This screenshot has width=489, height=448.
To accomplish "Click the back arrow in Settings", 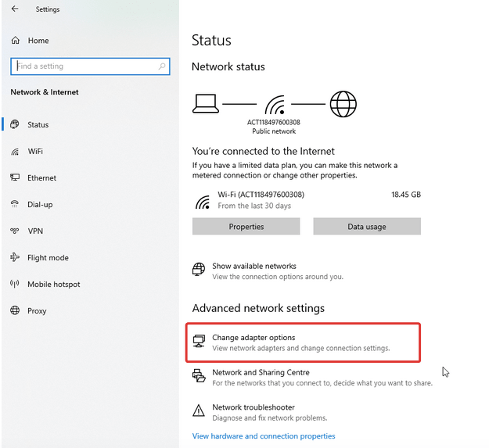I will pos(15,9).
